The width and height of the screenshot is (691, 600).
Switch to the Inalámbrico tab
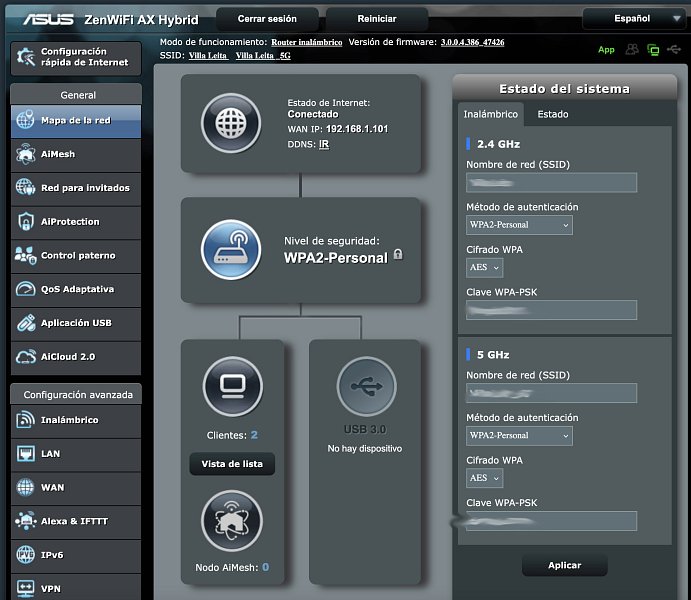[490, 115]
